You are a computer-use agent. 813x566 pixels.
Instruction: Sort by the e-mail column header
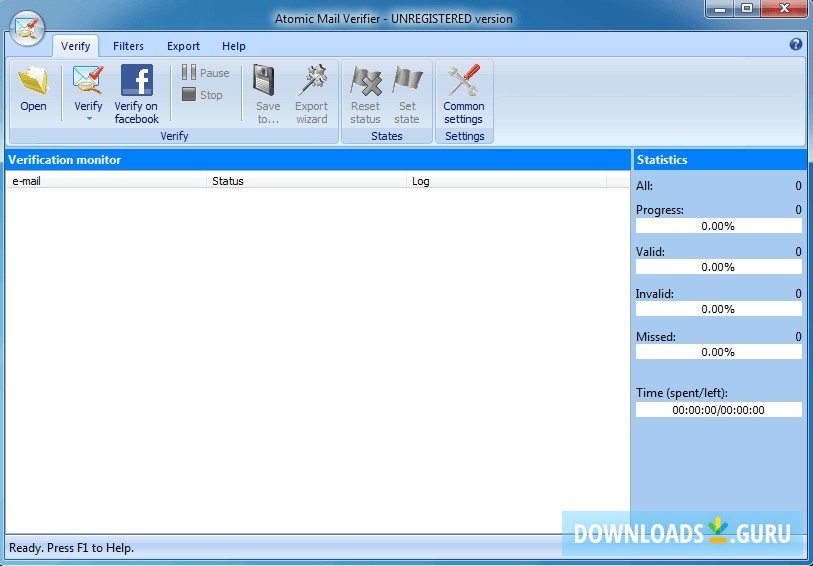tap(106, 181)
